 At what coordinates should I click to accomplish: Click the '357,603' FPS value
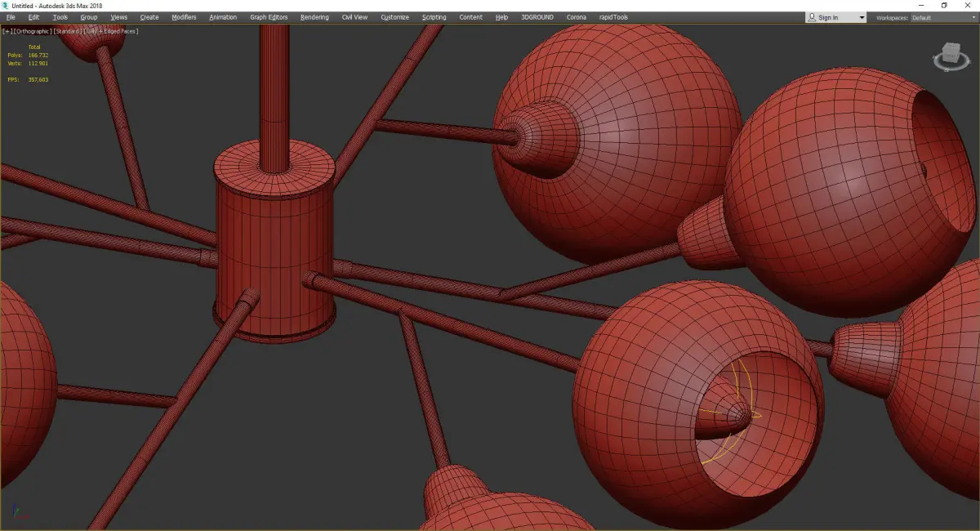pos(38,79)
